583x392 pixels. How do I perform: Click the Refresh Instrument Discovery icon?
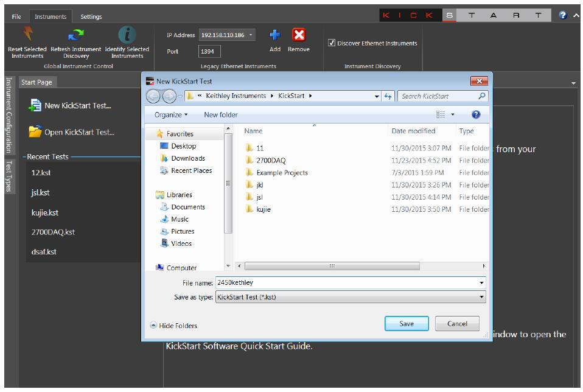(x=76, y=35)
